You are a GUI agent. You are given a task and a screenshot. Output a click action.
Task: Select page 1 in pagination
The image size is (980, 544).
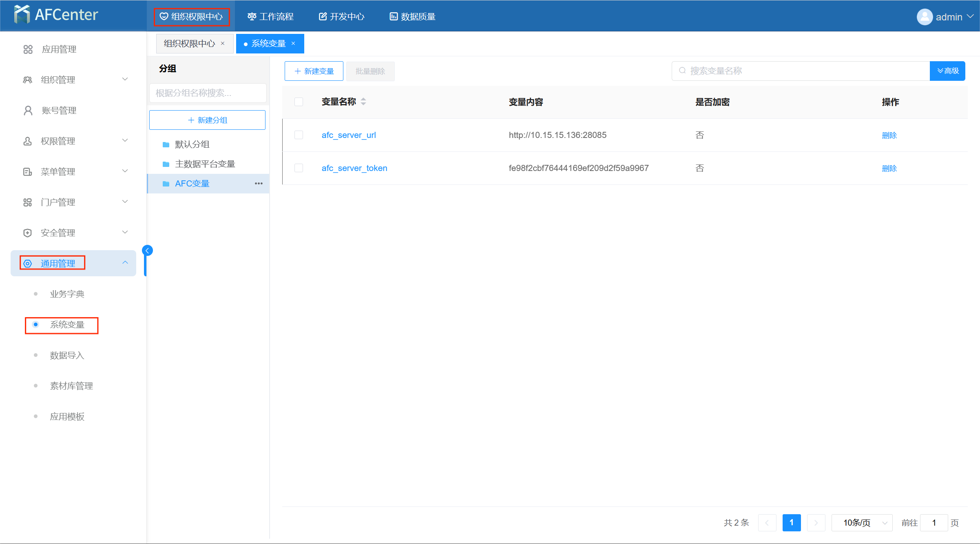pos(792,523)
